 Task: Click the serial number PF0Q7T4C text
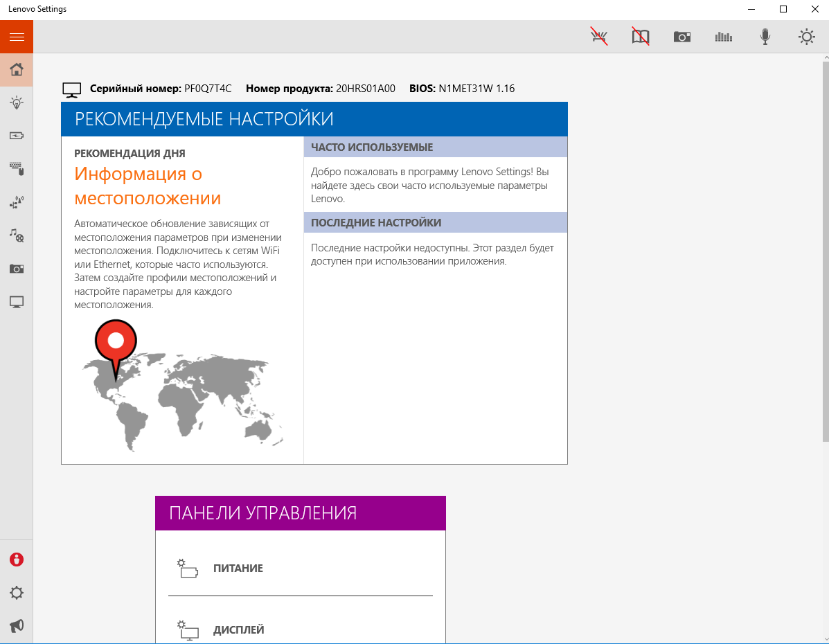[208, 89]
